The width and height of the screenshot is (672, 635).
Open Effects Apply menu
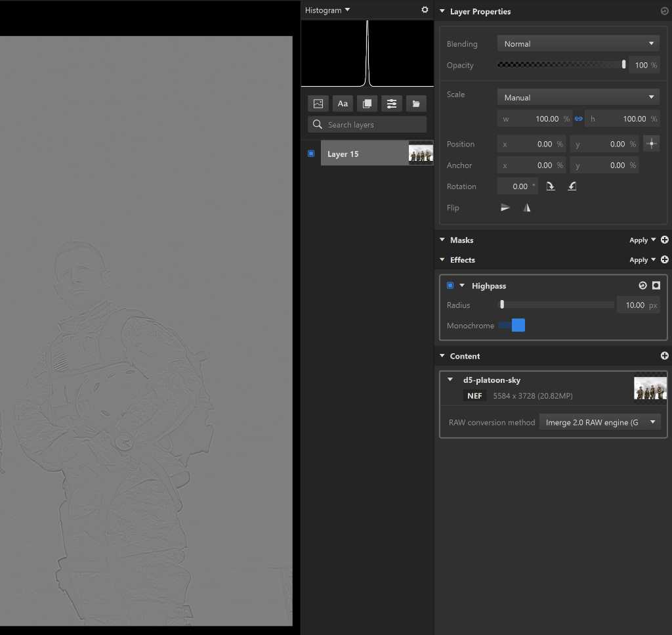click(x=642, y=260)
